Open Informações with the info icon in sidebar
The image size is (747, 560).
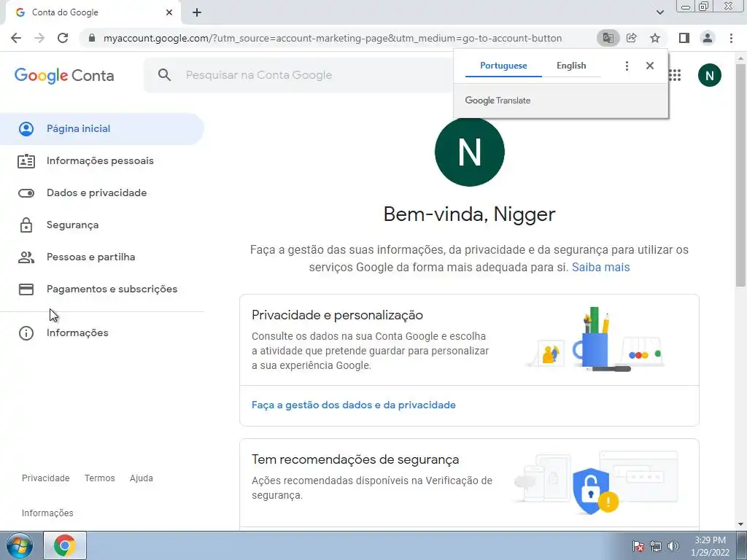tap(102, 332)
